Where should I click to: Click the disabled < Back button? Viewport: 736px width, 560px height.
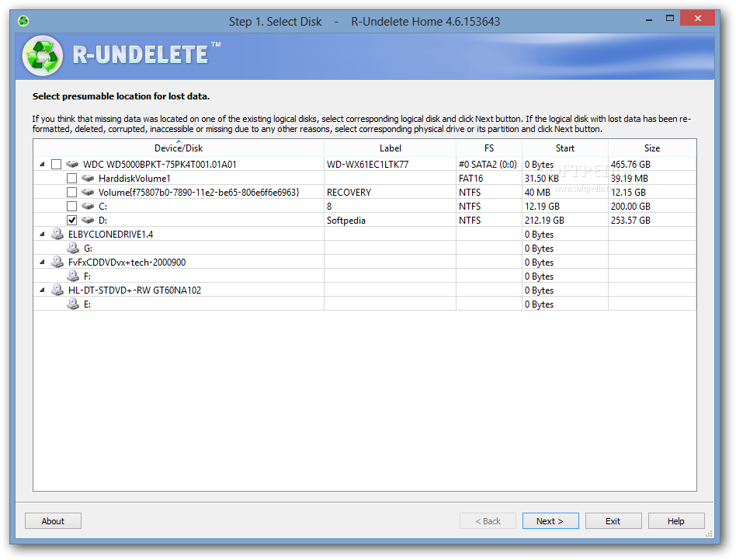(488, 521)
